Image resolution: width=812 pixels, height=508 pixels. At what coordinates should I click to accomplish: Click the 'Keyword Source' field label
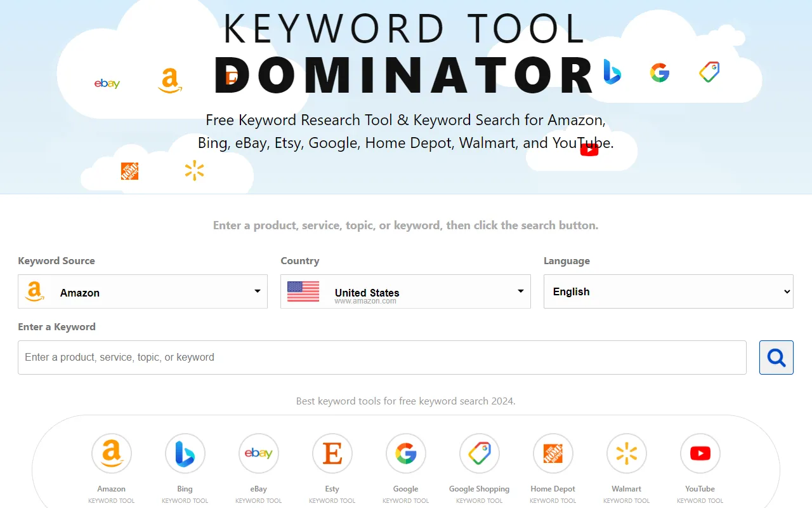[x=56, y=261]
